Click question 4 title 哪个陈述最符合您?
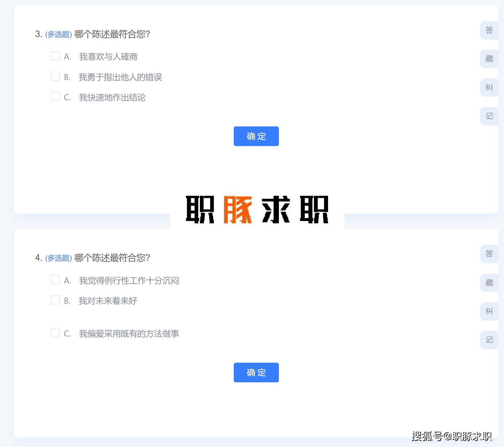Screen dimensions: 504x447 112,258
